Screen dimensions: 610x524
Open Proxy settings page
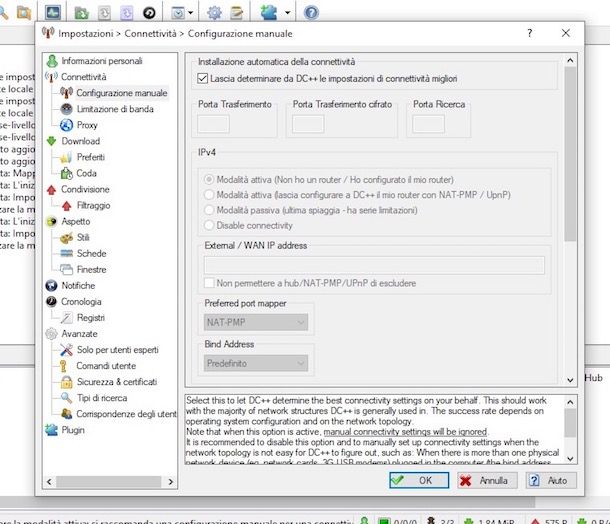click(x=87, y=125)
